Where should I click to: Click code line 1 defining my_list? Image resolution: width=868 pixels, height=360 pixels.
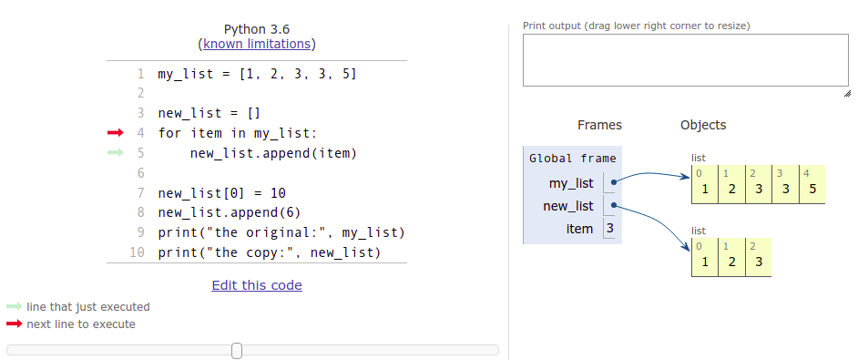[258, 74]
